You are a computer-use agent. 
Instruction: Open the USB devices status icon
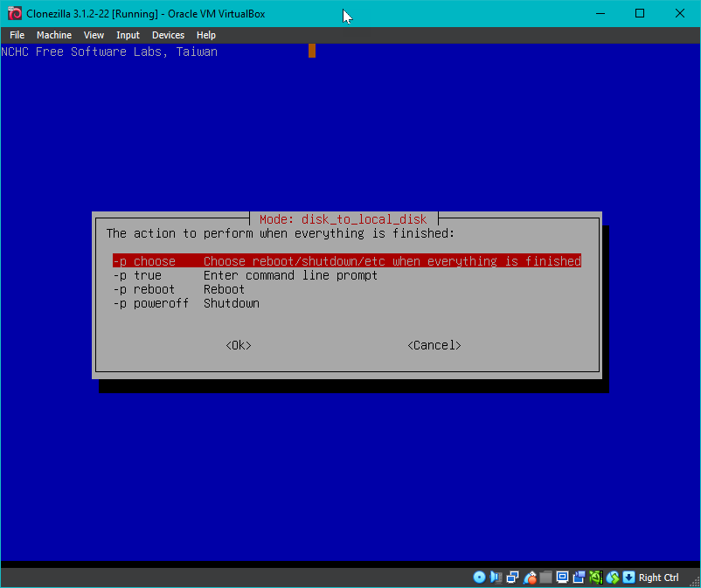(x=530, y=578)
